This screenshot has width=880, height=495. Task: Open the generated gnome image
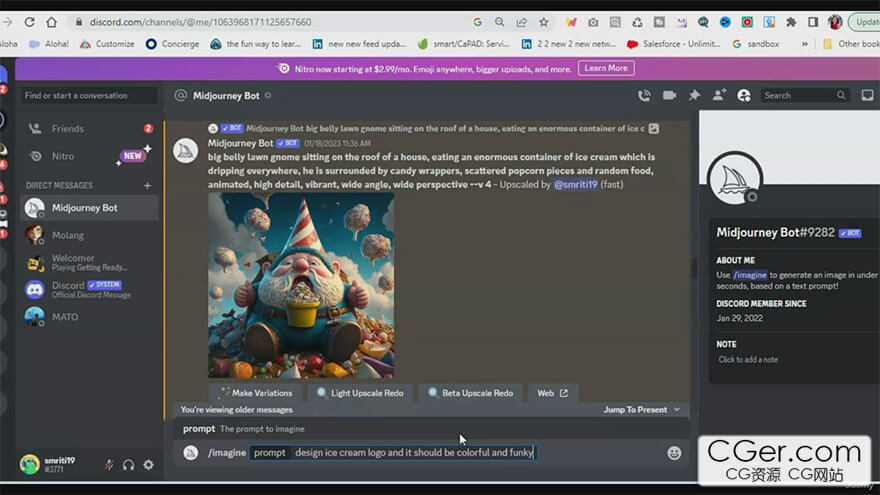[x=301, y=285]
